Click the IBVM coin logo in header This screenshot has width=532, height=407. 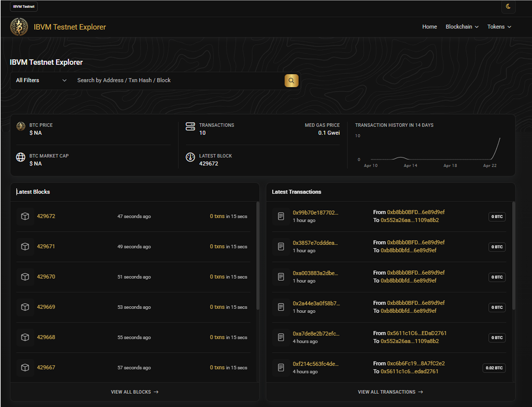pos(19,27)
